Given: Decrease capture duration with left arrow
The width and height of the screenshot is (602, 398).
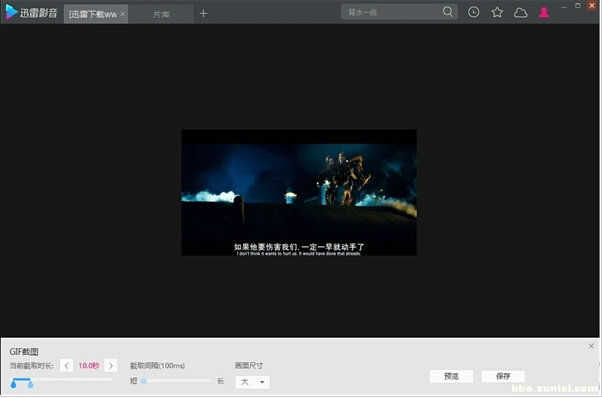Looking at the screenshot, I should click(x=66, y=366).
